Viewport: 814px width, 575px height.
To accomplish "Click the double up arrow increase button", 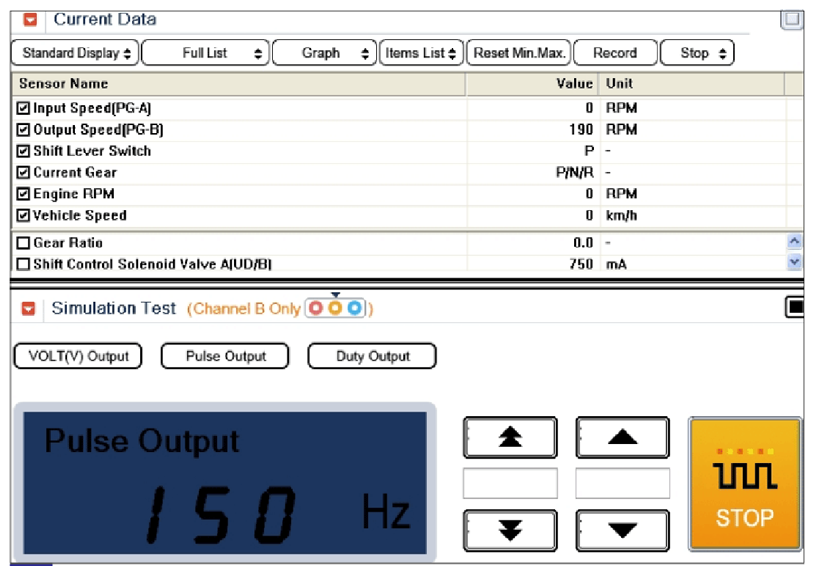I will (510, 437).
